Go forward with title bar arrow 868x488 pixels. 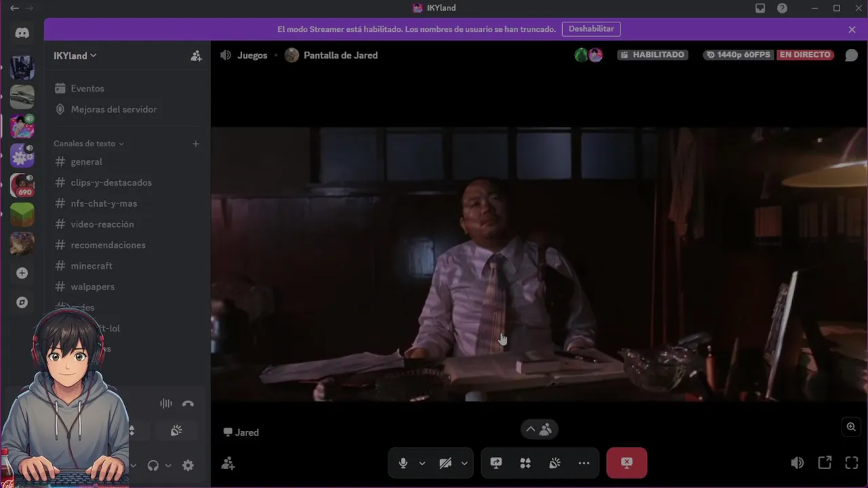coord(29,8)
